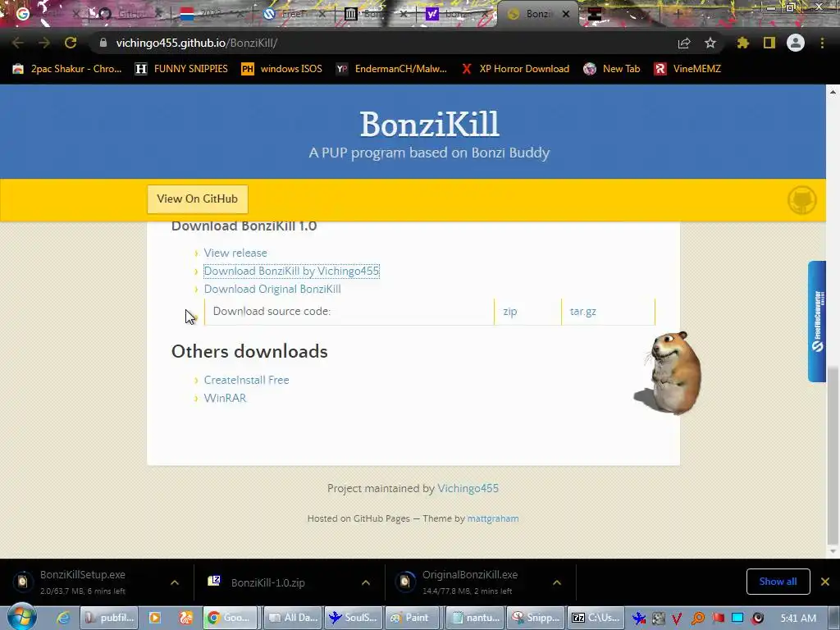Switch to the Snipping Tool taskbar window

(535, 618)
